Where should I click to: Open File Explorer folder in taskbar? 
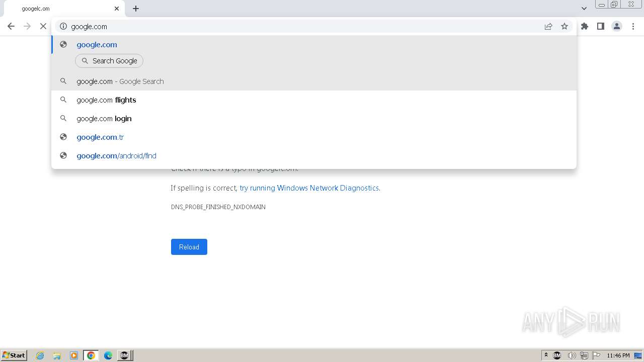[x=57, y=355]
